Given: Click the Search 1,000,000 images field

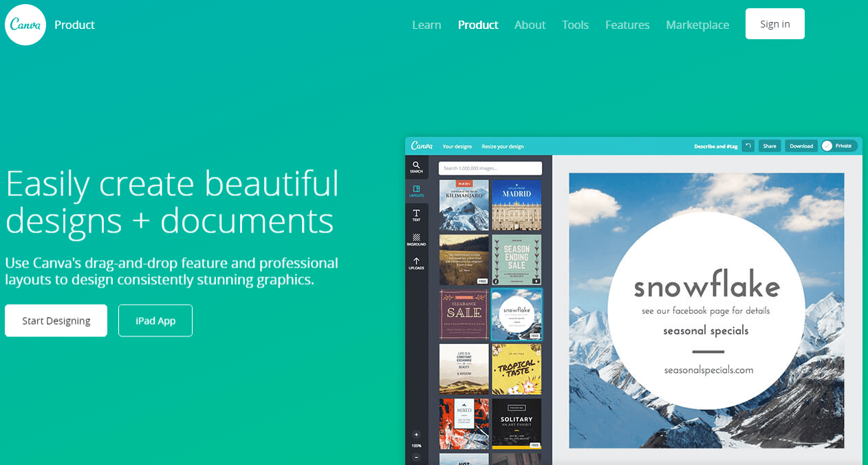Looking at the screenshot, I should point(490,168).
